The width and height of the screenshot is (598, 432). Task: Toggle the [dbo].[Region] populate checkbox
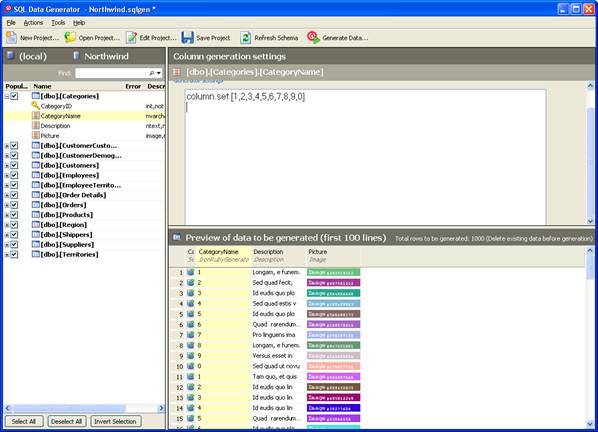coord(14,225)
